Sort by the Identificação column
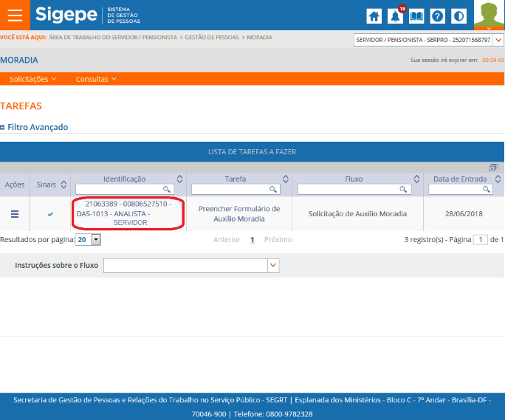This screenshot has width=505, height=420. click(x=179, y=179)
